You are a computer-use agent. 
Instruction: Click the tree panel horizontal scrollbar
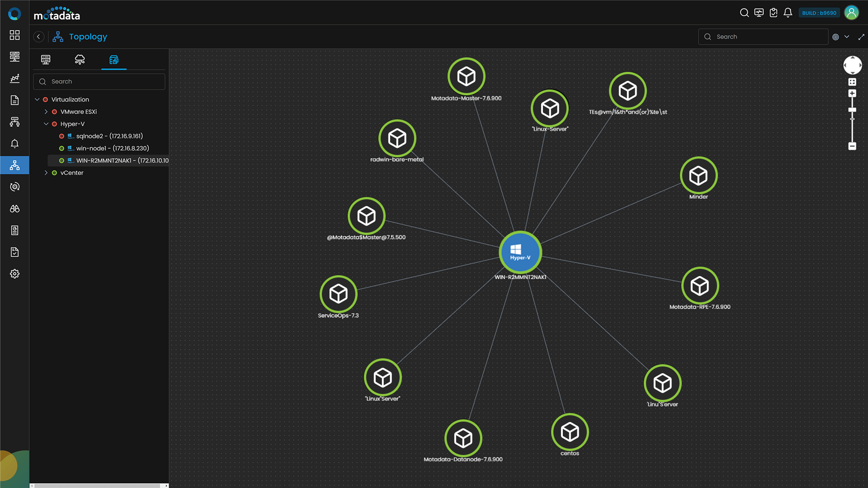[x=98, y=486]
